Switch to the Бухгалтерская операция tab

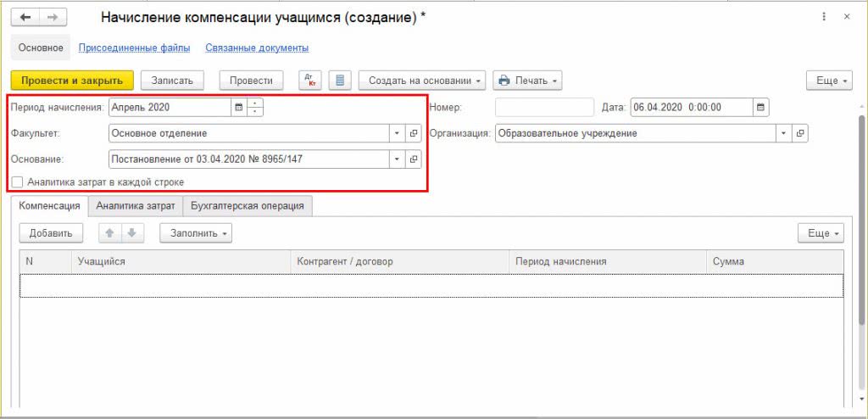248,205
